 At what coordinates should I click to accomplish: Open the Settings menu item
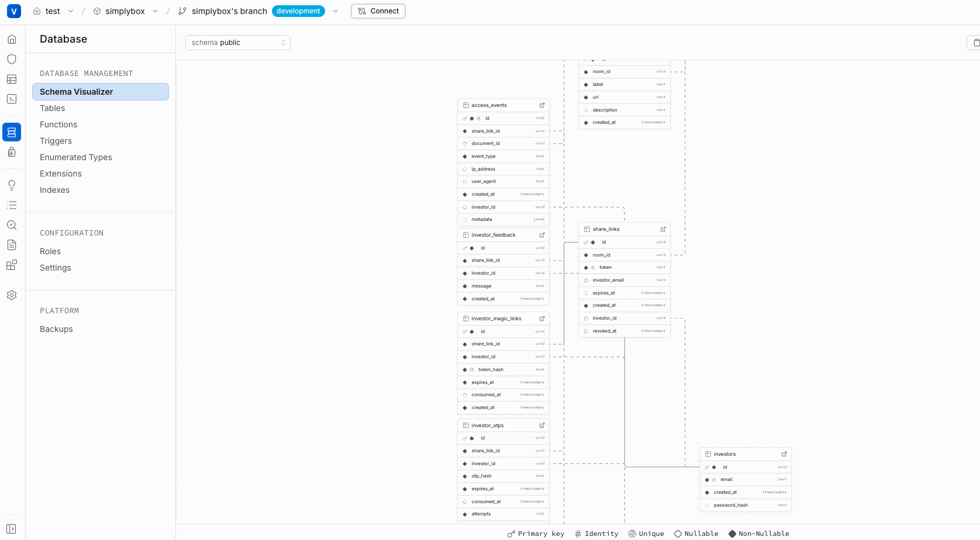coord(56,268)
